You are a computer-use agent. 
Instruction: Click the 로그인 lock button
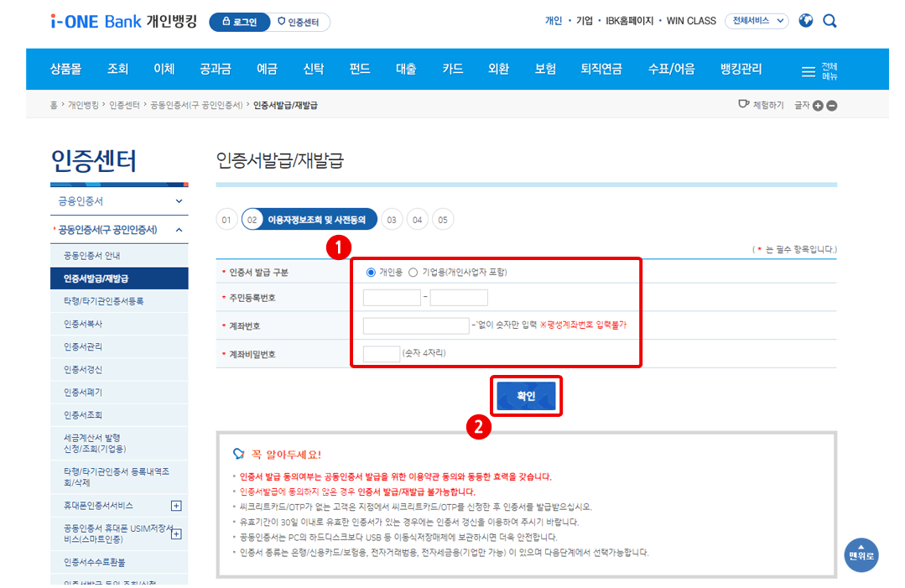tap(240, 22)
